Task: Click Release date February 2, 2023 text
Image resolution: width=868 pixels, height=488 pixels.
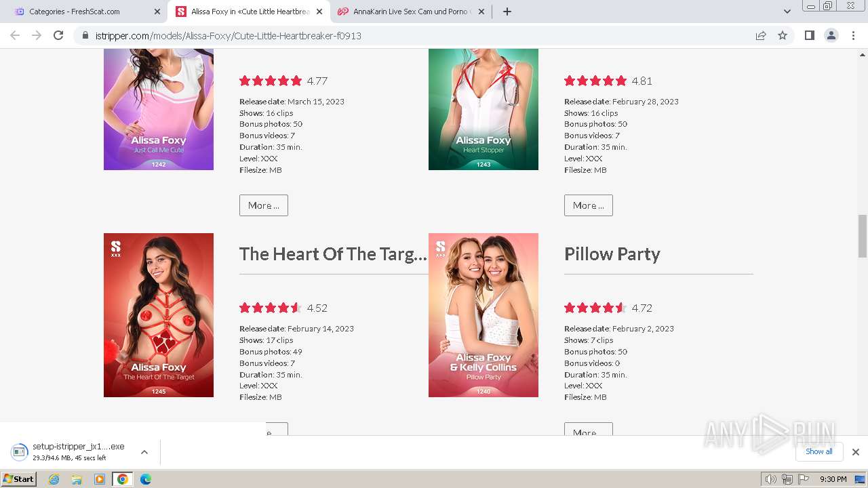Action: click(x=619, y=329)
